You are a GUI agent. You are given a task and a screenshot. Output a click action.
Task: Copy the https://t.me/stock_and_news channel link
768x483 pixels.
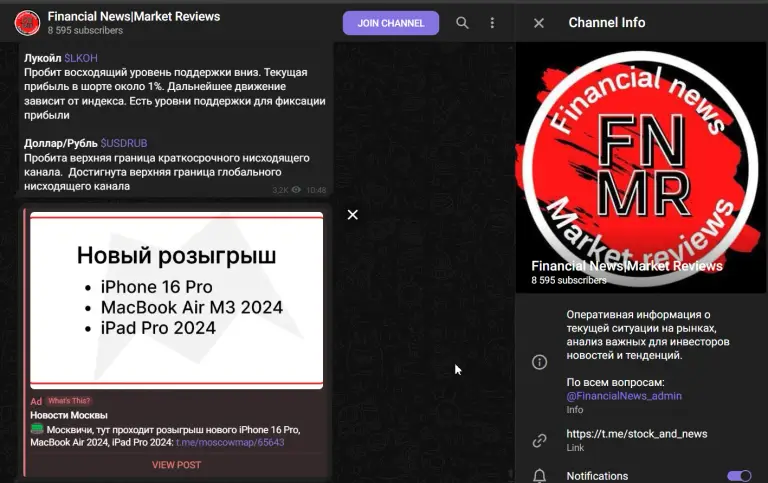(637, 434)
